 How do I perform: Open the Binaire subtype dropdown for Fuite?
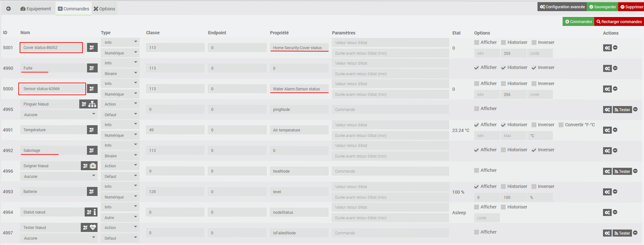(x=120, y=74)
